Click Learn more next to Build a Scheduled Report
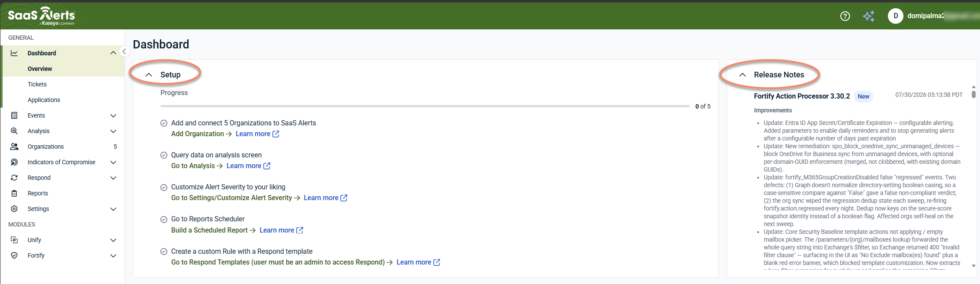The image size is (980, 284). pyautogui.click(x=277, y=230)
